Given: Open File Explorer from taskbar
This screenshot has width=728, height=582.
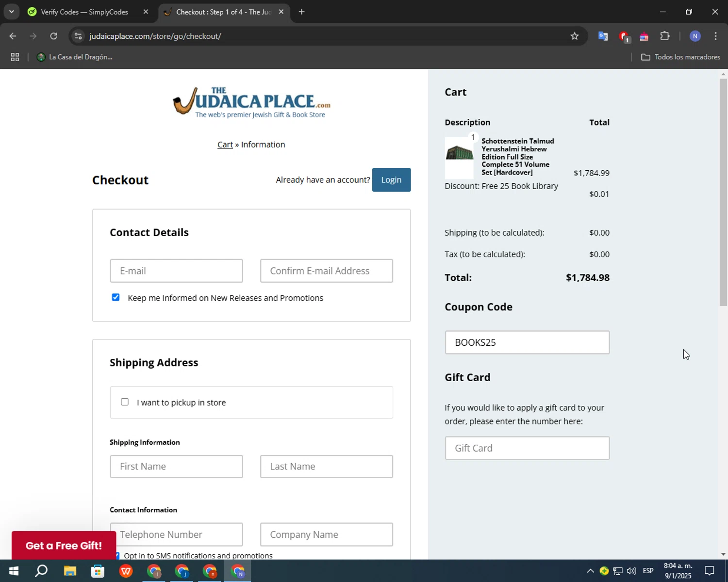Looking at the screenshot, I should click(70, 571).
